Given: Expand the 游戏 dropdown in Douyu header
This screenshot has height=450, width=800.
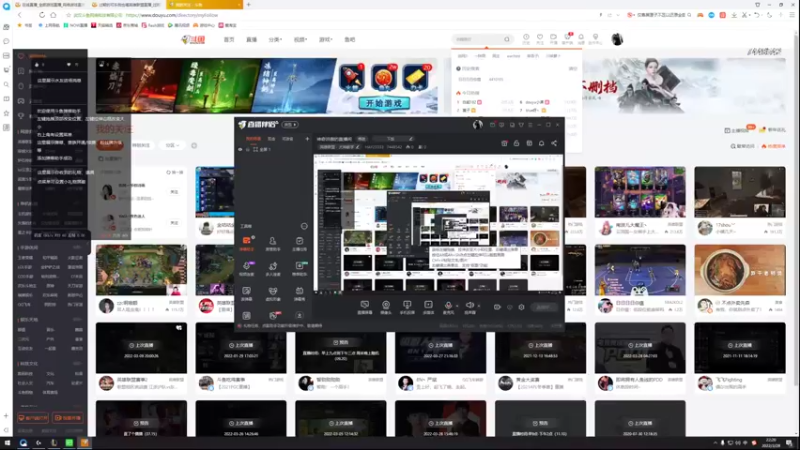Looking at the screenshot, I should coord(325,39).
